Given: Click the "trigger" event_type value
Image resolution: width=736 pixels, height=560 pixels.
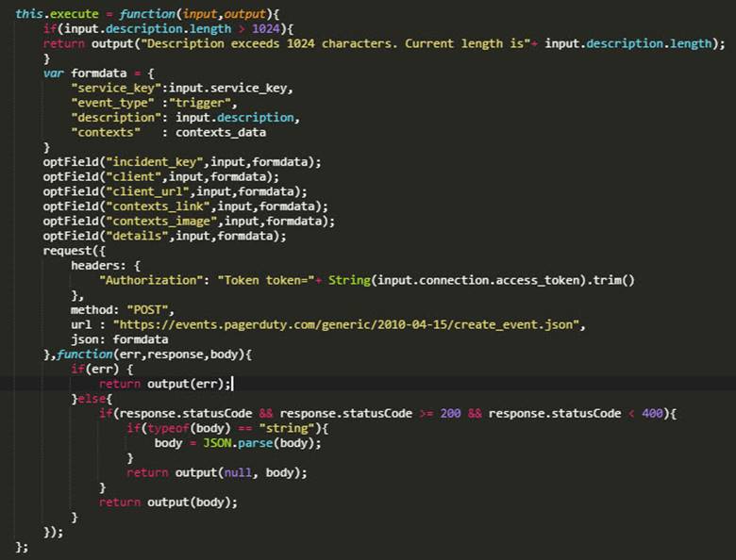Looking at the screenshot, I should pyautogui.click(x=200, y=103).
